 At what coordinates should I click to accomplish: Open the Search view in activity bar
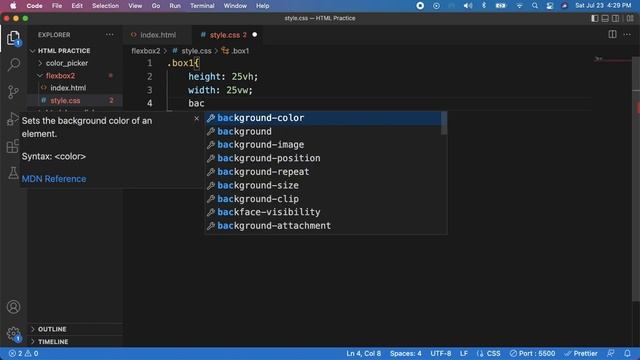[13, 64]
